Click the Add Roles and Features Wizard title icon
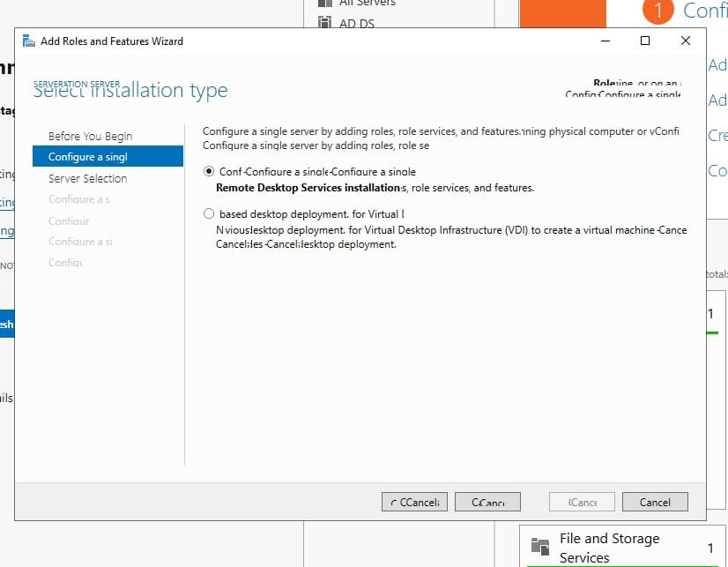 [28, 41]
